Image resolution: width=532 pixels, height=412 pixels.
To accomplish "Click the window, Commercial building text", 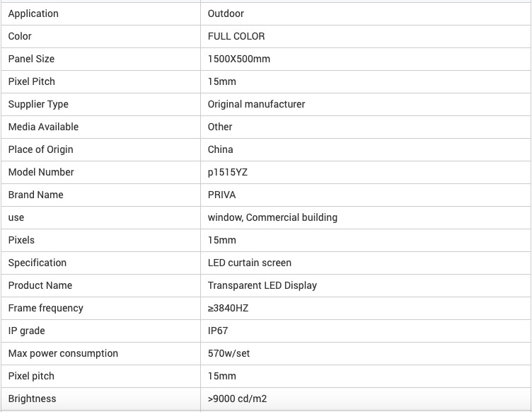I will click(x=272, y=217).
